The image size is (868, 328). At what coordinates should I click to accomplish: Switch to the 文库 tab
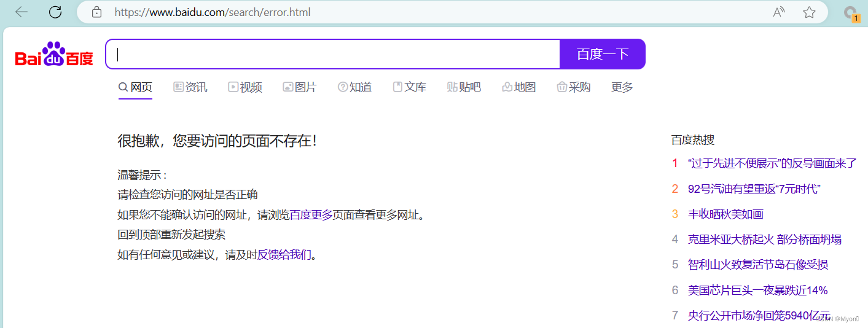click(x=410, y=87)
